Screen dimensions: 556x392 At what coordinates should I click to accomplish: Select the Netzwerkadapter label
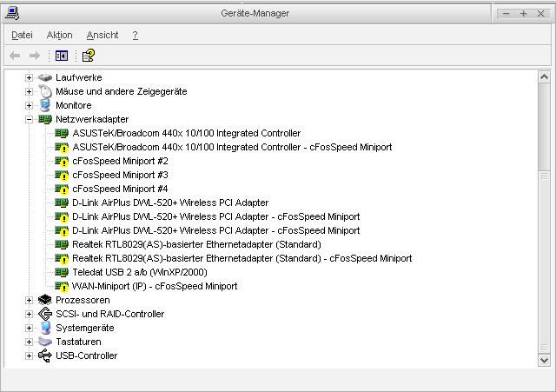[x=92, y=119]
